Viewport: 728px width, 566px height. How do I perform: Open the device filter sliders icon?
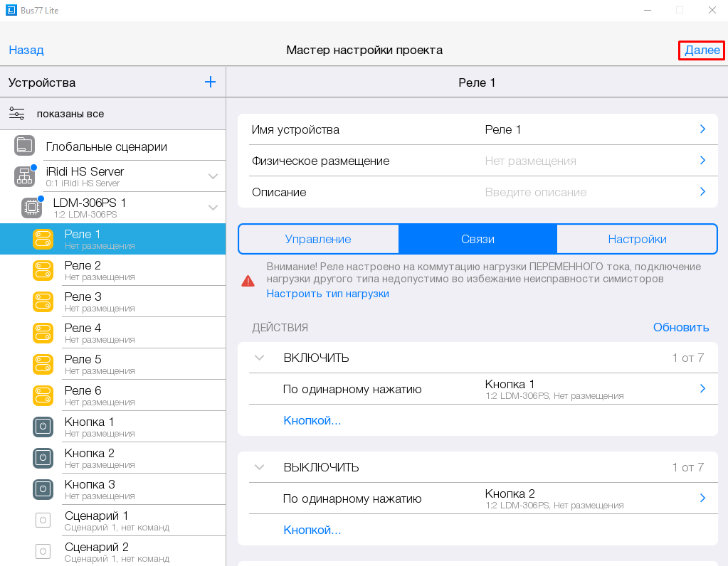point(17,114)
